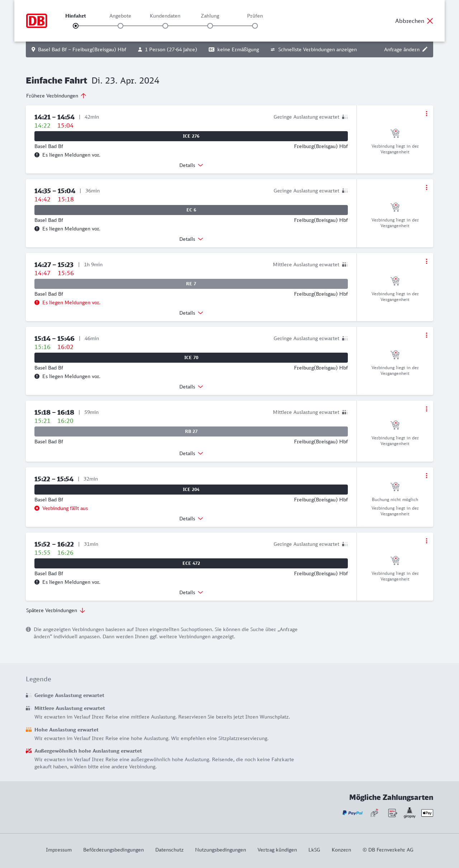Click the occupancy icon for ICE 70
Screen dimensions: 459x868
(x=345, y=338)
